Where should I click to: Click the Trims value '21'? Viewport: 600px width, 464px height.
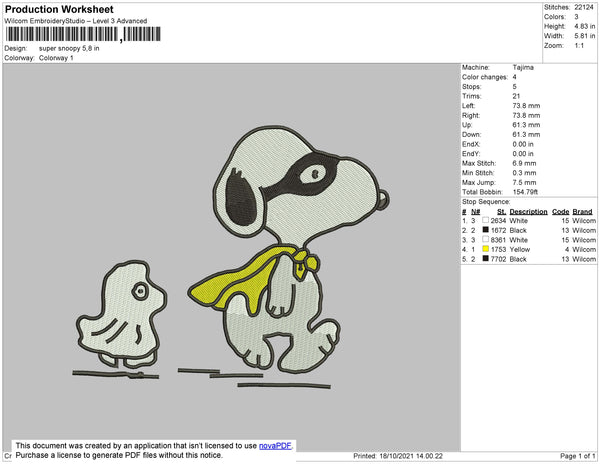(516, 96)
